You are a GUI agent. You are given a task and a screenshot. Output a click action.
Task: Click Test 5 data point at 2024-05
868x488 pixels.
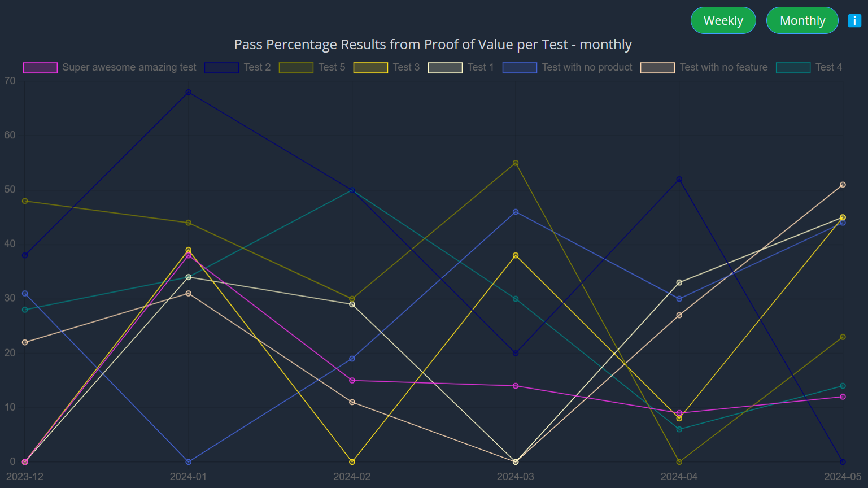coord(843,337)
